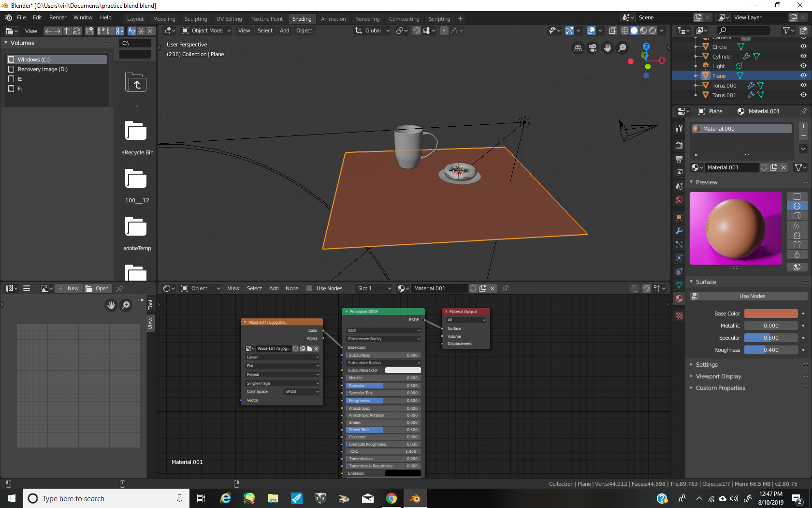Select the Texture Properties checkerboard icon
This screenshot has height=508, width=812.
pyautogui.click(x=679, y=315)
